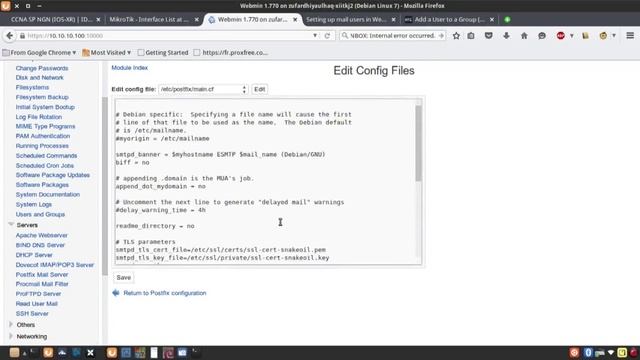Viewport: 640px width, 360px height.
Task: Open the https://fr.proxfree.co bookmark
Action: pos(231,53)
